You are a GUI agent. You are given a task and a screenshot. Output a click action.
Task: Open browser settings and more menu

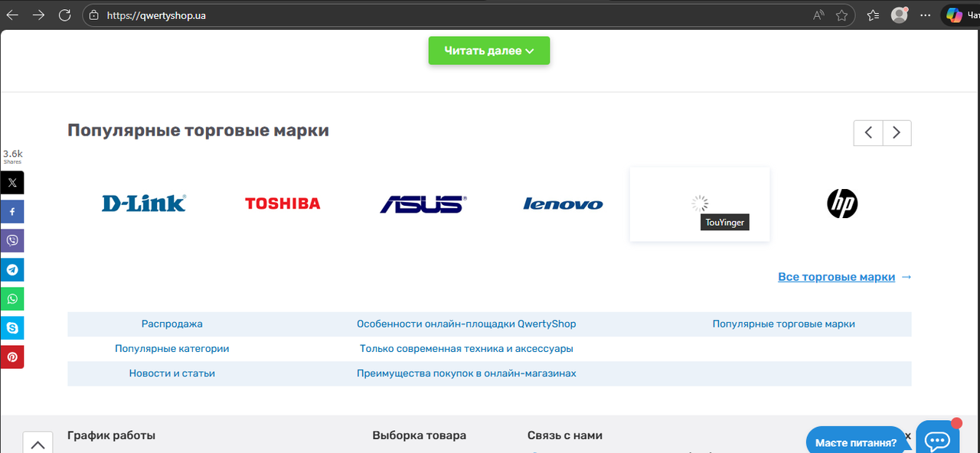[x=927, y=15]
